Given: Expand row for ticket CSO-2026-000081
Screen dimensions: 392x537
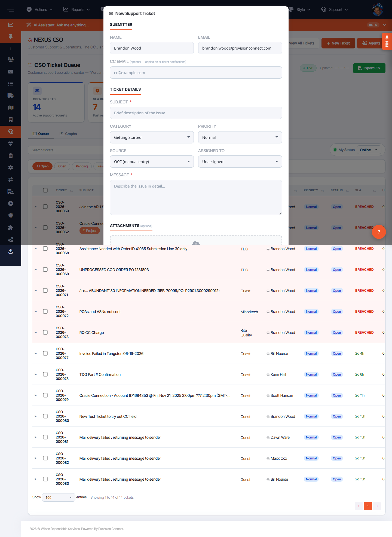Looking at the screenshot, I should [36, 437].
